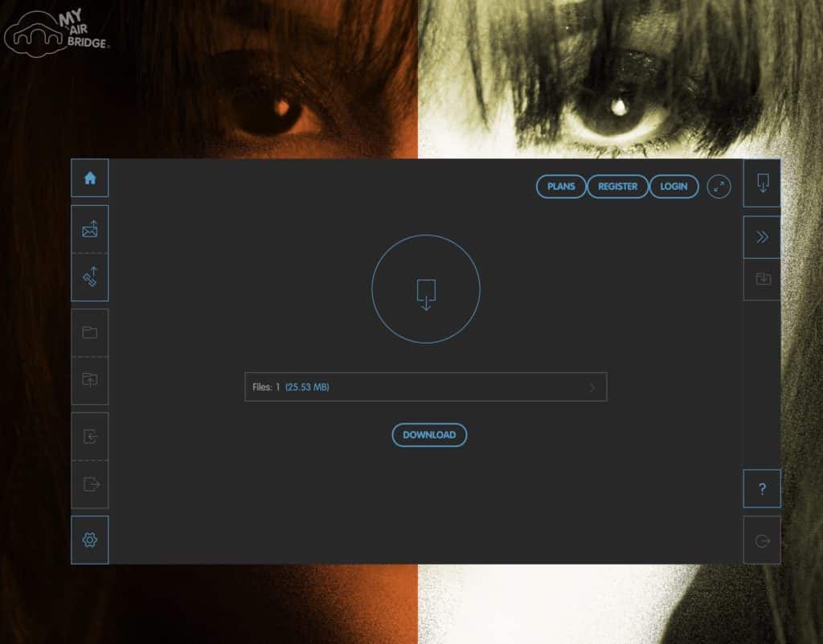Click the REGISTER button
823x644 pixels.
coord(617,187)
